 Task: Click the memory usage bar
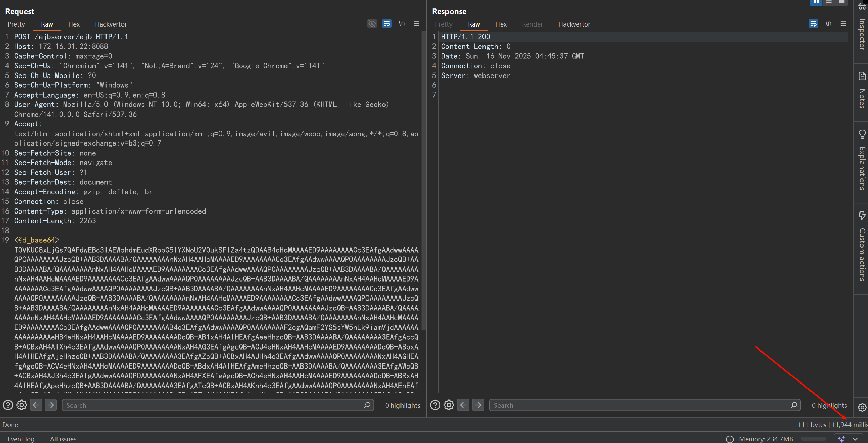coord(813,439)
